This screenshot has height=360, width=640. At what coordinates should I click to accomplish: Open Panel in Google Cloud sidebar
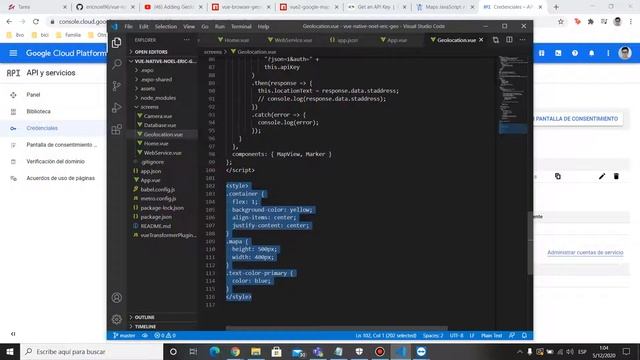pyautogui.click(x=33, y=95)
